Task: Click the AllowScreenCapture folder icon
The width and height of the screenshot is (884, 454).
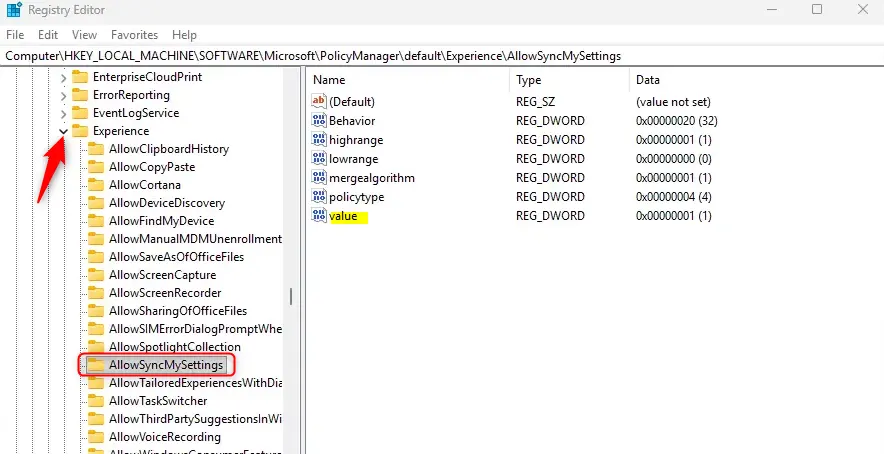Action: click(x=96, y=275)
